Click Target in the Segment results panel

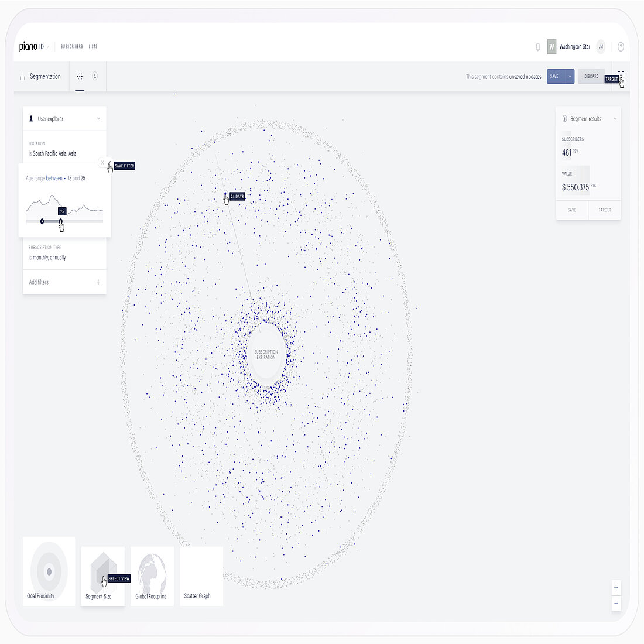(604, 210)
